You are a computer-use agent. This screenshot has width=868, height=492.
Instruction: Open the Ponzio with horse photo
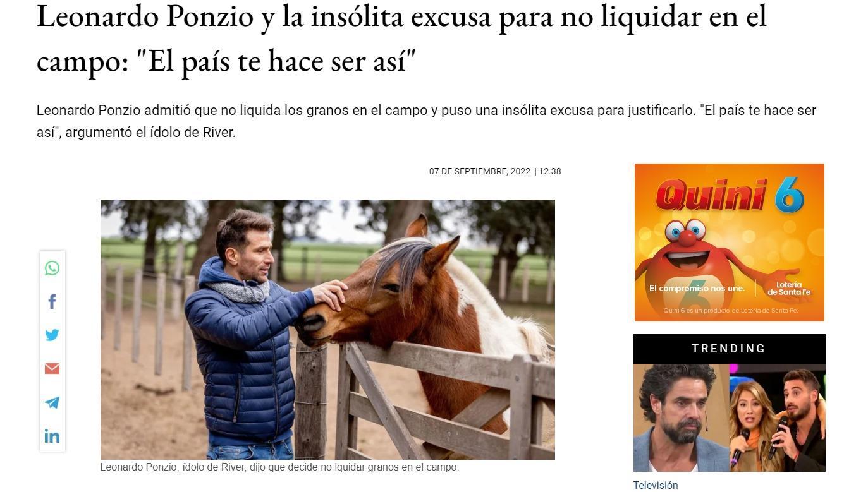(327, 330)
